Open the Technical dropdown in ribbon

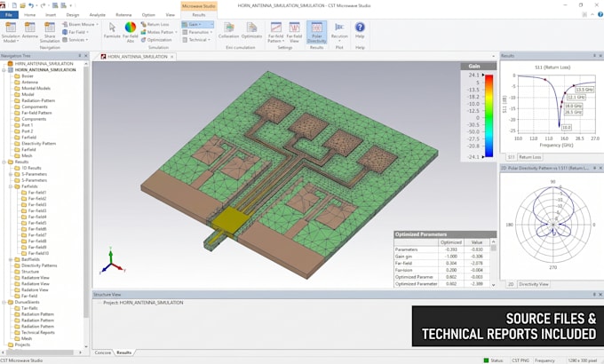click(x=196, y=40)
